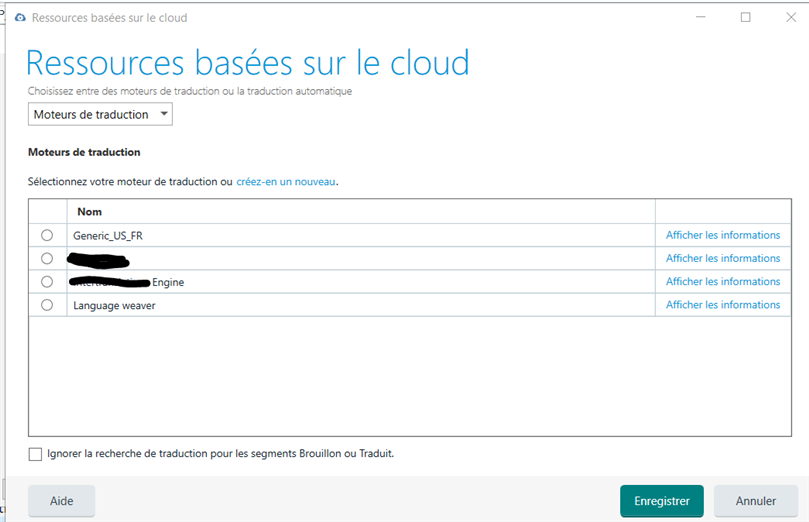Click the créez-en un nouveau link
The width and height of the screenshot is (809, 522).
point(286,182)
